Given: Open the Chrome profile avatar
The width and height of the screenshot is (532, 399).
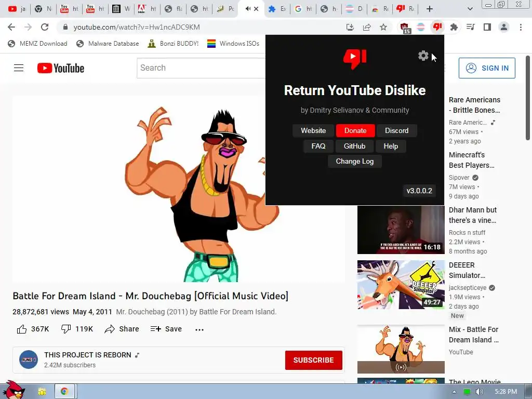Looking at the screenshot, I should (x=504, y=27).
